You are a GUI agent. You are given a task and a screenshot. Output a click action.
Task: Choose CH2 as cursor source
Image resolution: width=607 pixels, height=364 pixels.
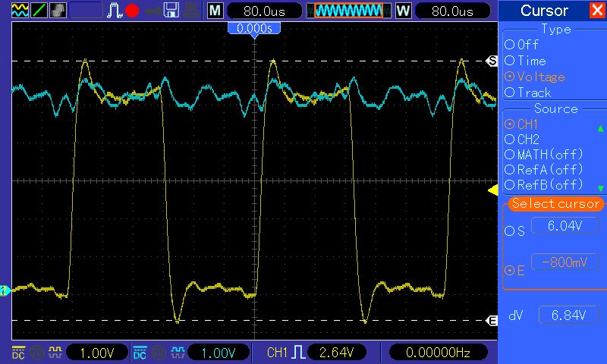click(x=522, y=140)
